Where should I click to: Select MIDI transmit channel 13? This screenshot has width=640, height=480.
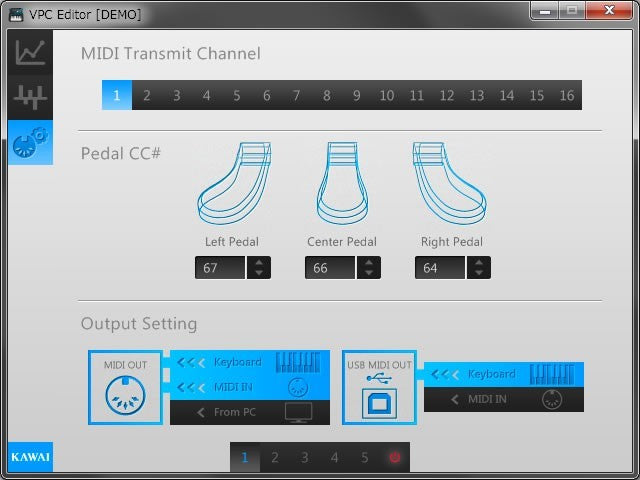477,95
